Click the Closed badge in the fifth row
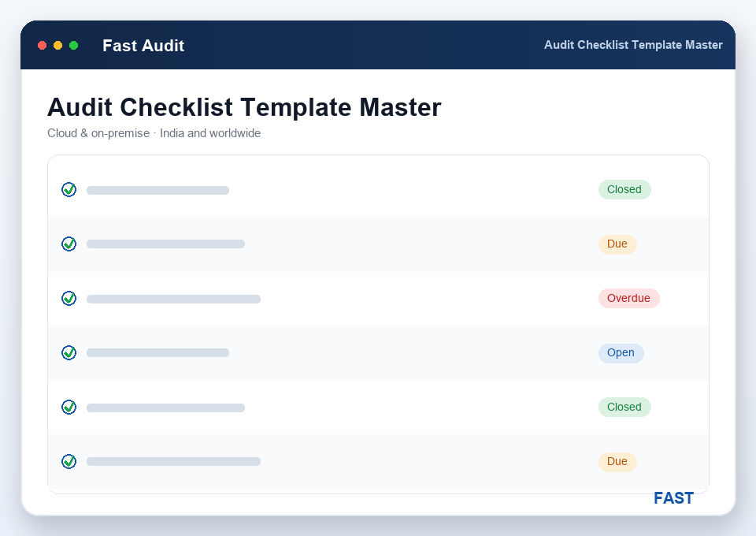 point(624,408)
